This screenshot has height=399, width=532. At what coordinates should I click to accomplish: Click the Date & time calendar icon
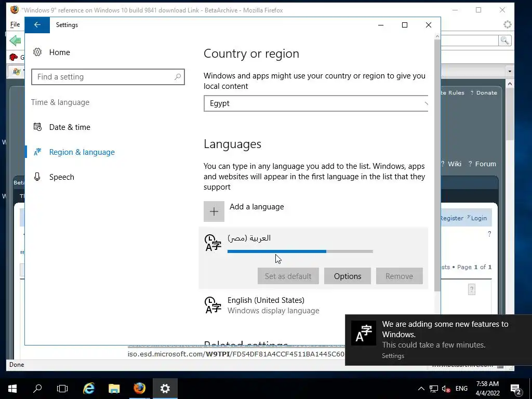(x=37, y=127)
